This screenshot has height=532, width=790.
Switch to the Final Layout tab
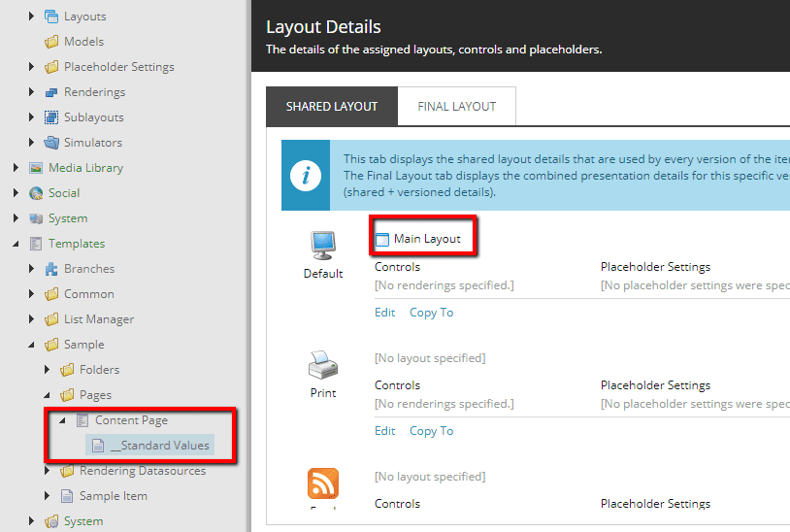click(x=456, y=107)
